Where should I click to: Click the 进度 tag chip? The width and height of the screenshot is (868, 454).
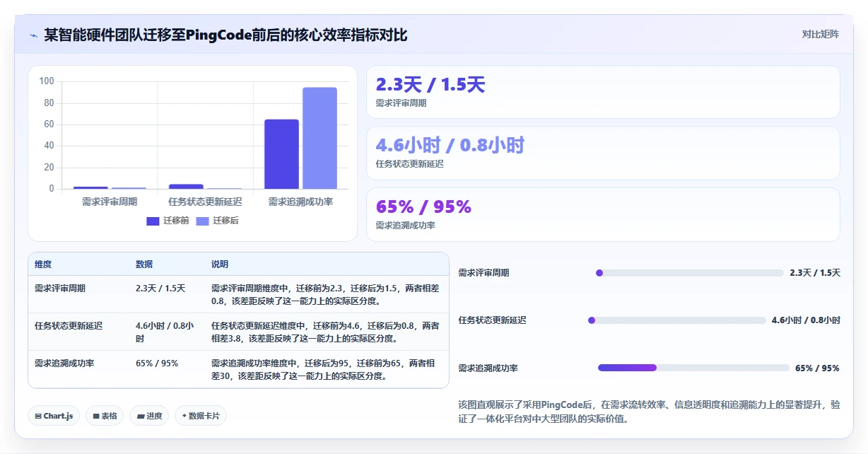[x=150, y=416]
